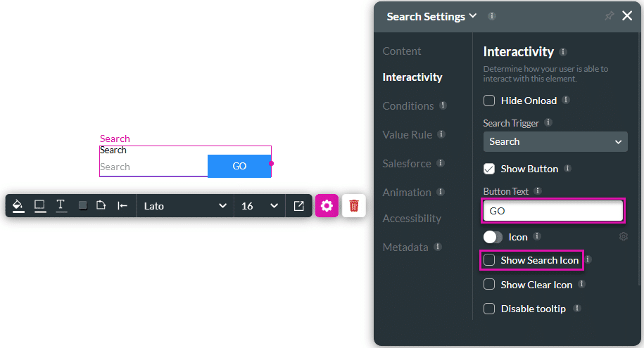
Task: Enable the Show Search Icon checkbox
Action: (x=488, y=259)
